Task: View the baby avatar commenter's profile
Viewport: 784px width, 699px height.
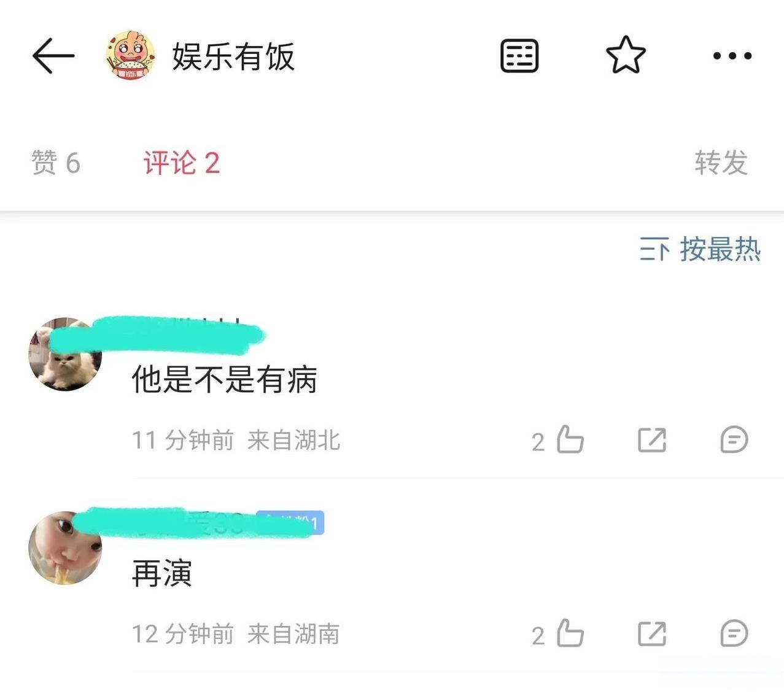Action: (x=65, y=548)
